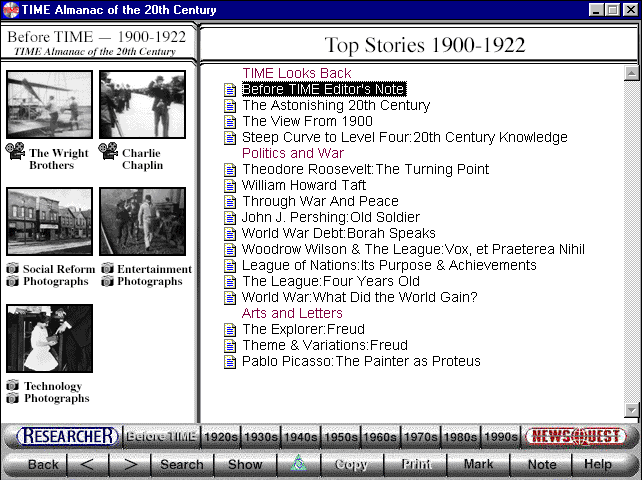The image size is (642, 480).
Task: Click the document icon beside John J. Pershing story
Action: pos(230,217)
